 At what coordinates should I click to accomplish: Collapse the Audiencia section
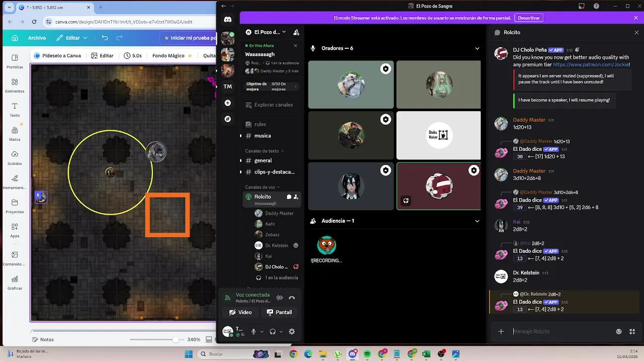click(477, 221)
